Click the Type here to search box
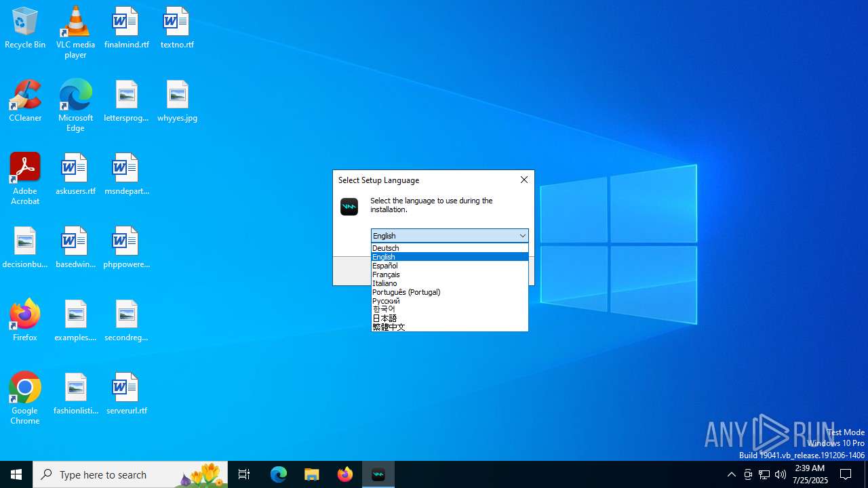The width and height of the screenshot is (868, 488). (130, 474)
